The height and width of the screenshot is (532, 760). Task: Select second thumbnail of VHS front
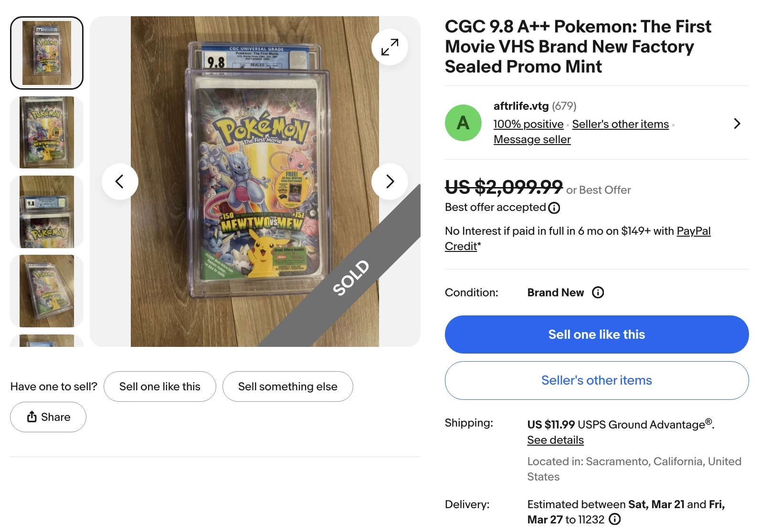47,132
